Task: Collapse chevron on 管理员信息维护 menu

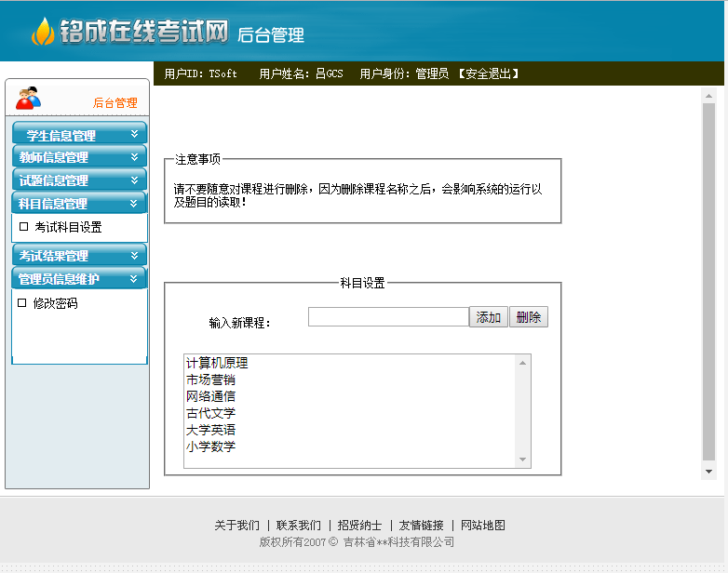Action: [134, 278]
